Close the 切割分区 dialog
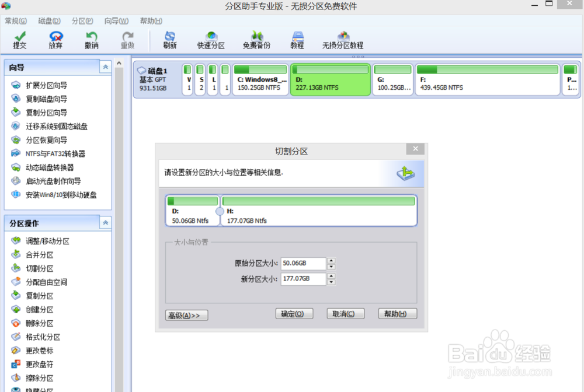 coord(415,149)
